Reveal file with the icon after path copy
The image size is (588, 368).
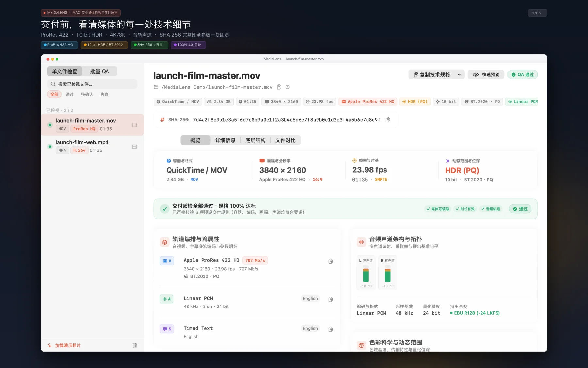pyautogui.click(x=288, y=87)
